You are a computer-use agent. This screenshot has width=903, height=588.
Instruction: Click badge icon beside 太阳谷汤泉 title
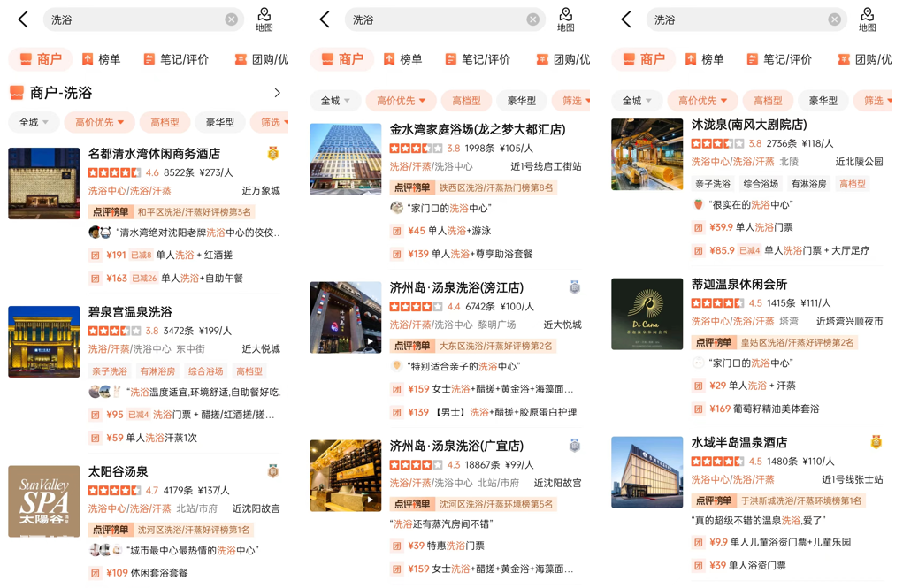click(273, 471)
